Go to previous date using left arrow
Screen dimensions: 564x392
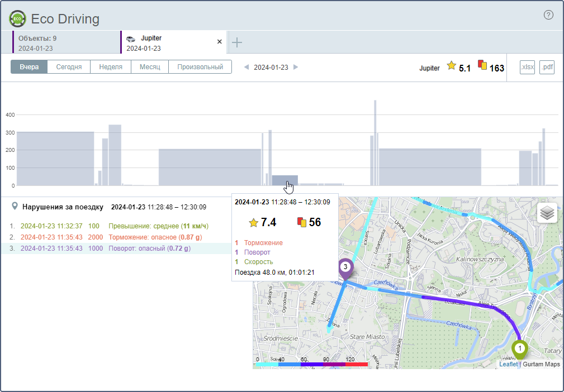[x=247, y=67]
